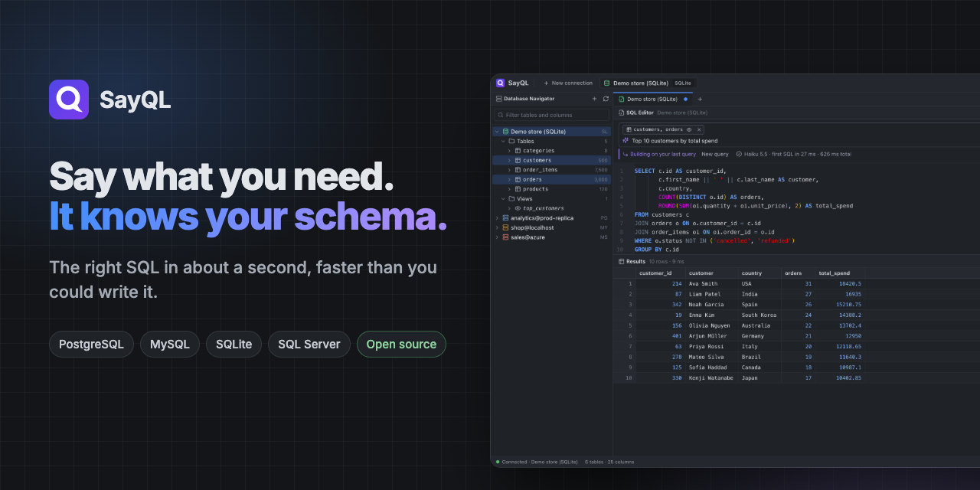Click the MySQL badge
The height and width of the screenshot is (490, 980).
click(170, 345)
